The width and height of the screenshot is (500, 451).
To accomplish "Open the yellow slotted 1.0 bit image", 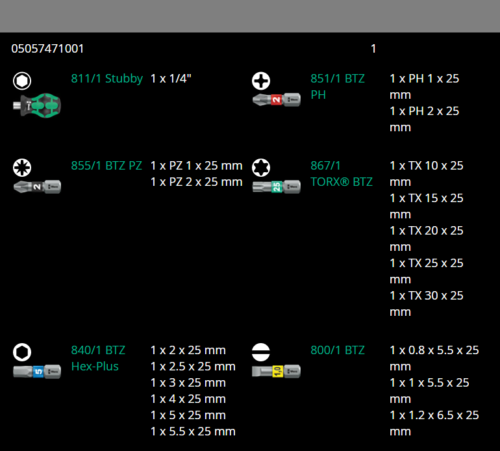I will point(276,371).
